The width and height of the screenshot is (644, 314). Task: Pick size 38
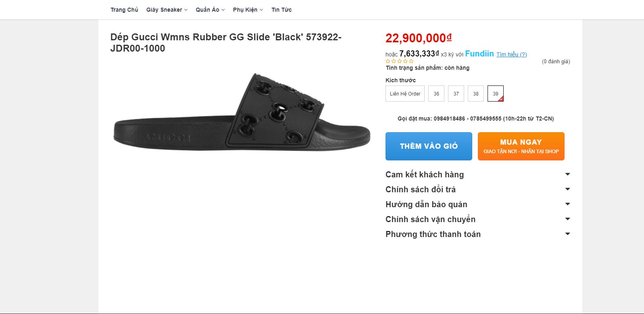click(476, 94)
